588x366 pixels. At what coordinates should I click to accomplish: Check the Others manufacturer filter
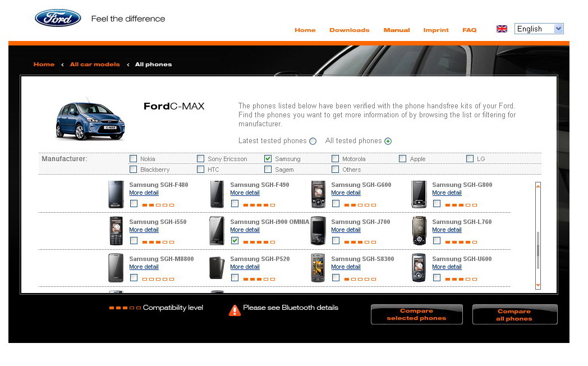coord(336,170)
